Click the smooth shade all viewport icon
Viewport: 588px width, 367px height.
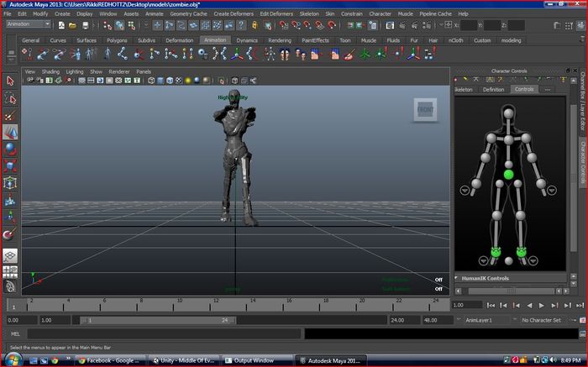160,81
